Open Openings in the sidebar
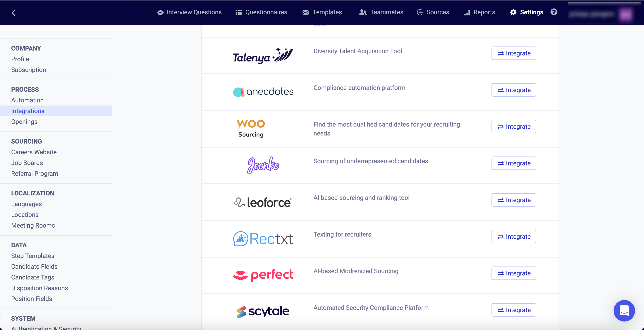This screenshot has width=644, height=330. click(24, 122)
